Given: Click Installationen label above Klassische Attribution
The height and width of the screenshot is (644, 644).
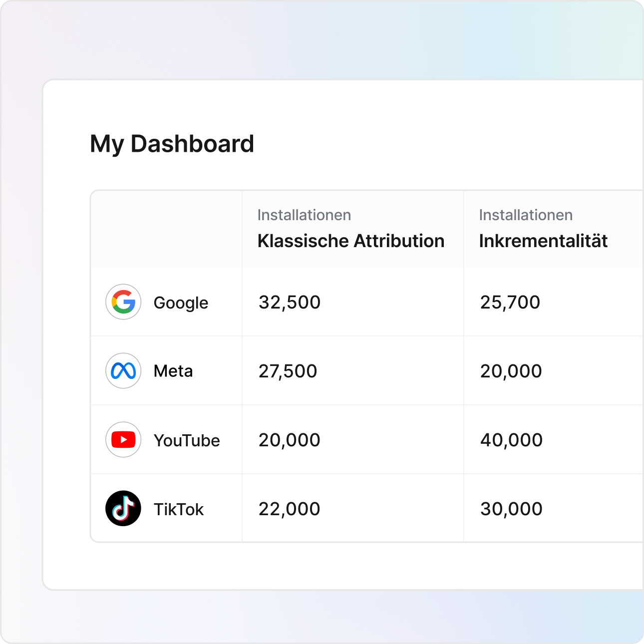Looking at the screenshot, I should point(304,215).
